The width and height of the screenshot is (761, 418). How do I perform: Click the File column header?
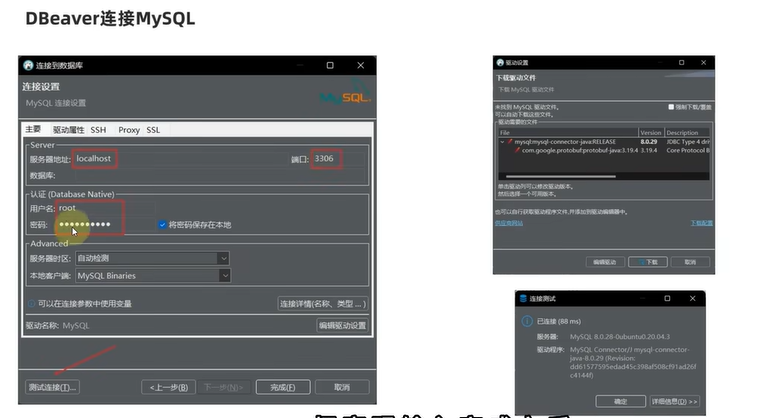tap(568, 133)
